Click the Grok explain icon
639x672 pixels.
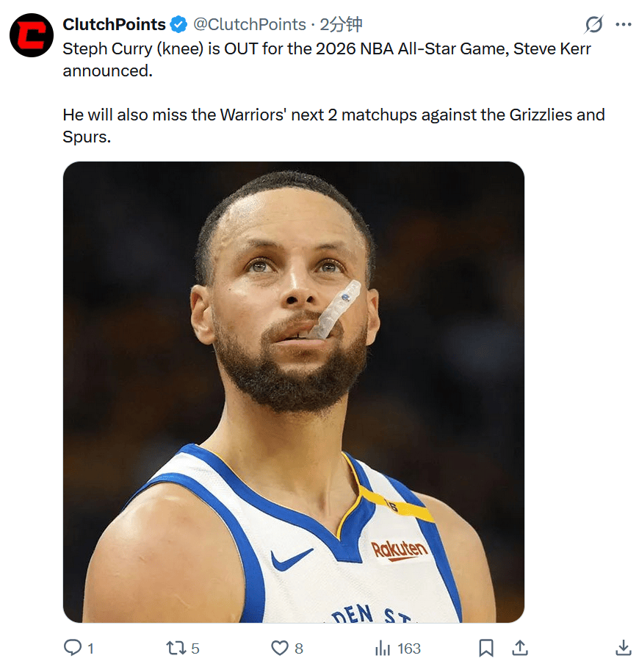click(593, 25)
